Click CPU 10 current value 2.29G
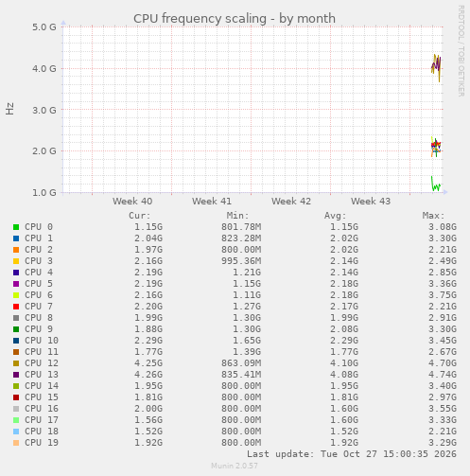Screen dimensions: 470x476 coord(148,341)
